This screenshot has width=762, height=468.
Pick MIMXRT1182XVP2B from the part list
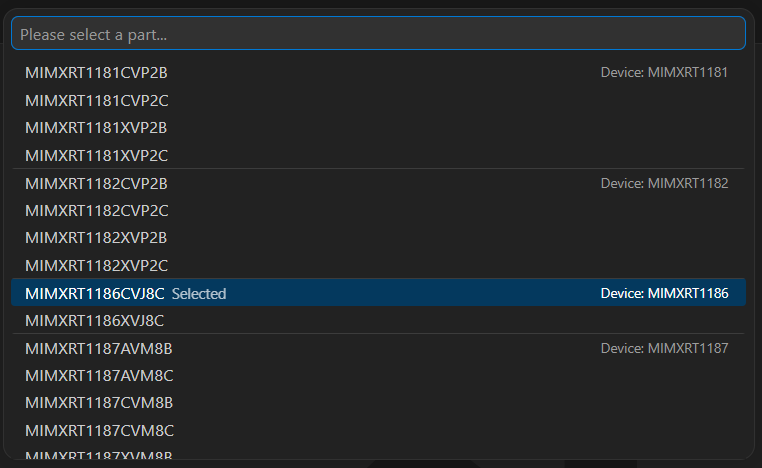96,238
